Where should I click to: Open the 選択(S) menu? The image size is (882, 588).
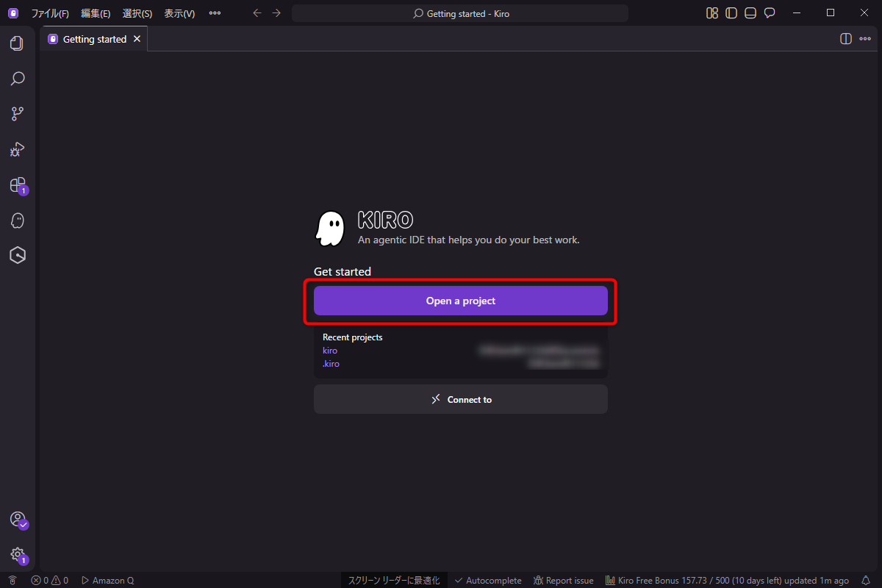137,13
